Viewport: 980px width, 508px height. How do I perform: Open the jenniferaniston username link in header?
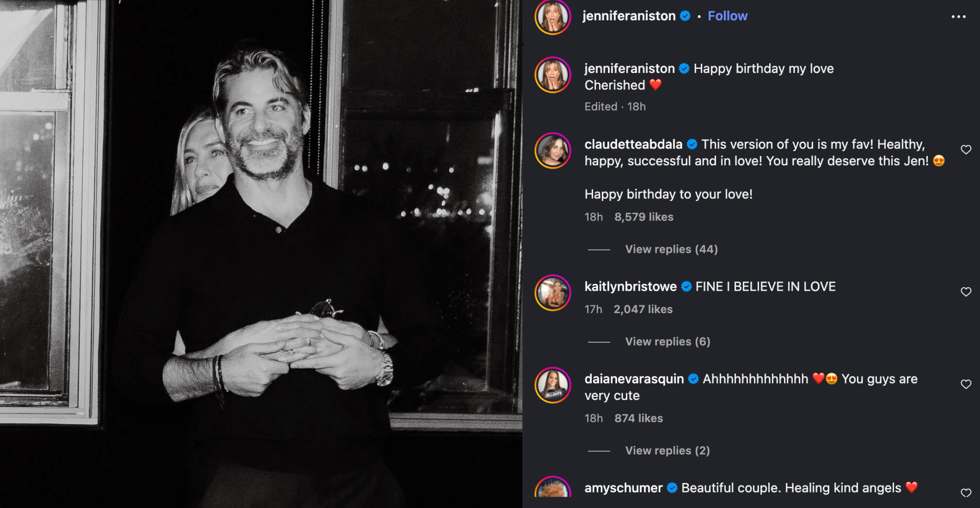pos(629,16)
